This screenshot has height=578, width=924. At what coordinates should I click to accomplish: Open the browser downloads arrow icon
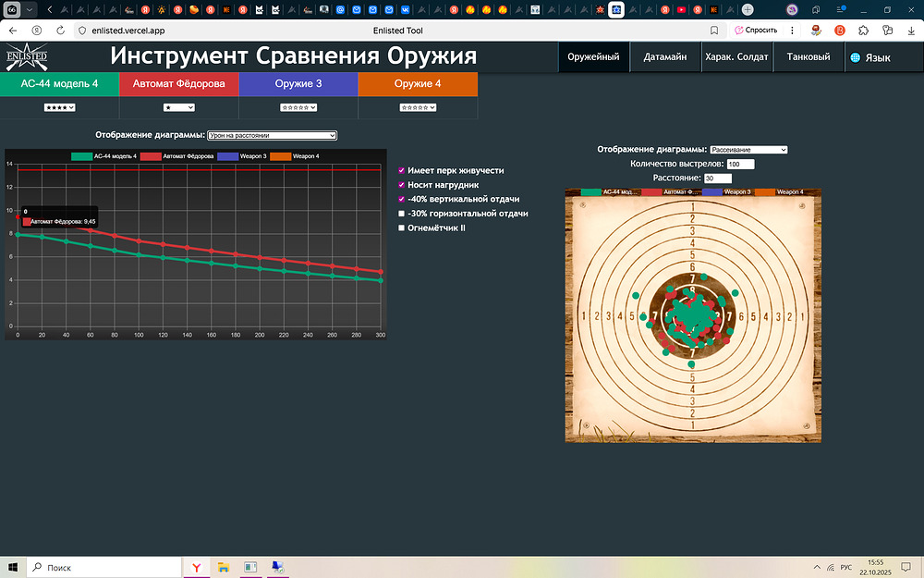point(911,30)
